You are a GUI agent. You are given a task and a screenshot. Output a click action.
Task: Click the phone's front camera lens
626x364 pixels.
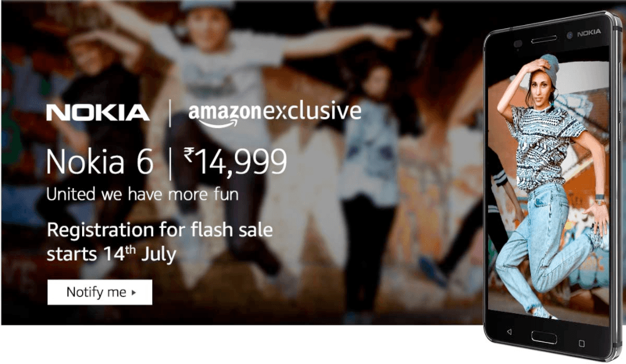tap(570, 36)
